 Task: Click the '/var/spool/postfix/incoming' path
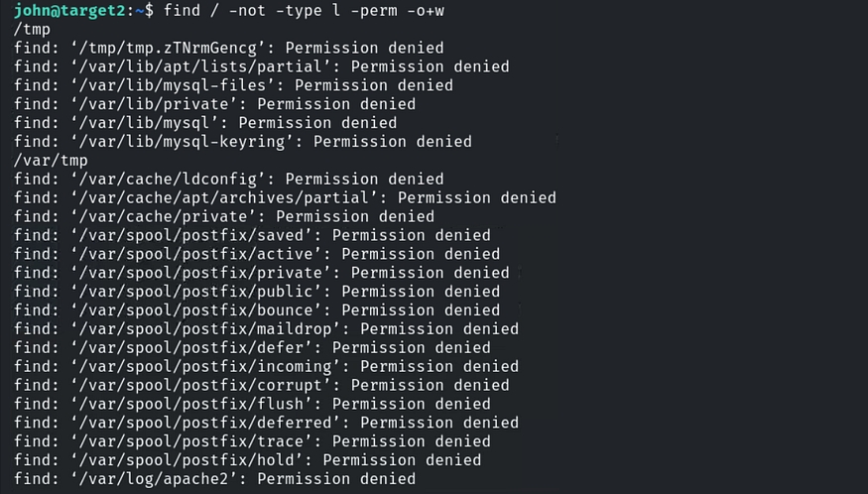pos(207,366)
